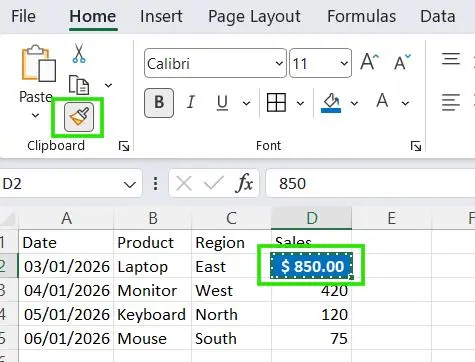Cancel entry with formula bar X

click(x=184, y=183)
